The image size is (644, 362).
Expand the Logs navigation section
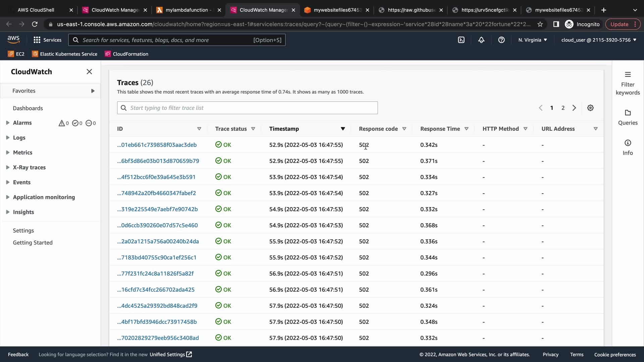click(8, 137)
